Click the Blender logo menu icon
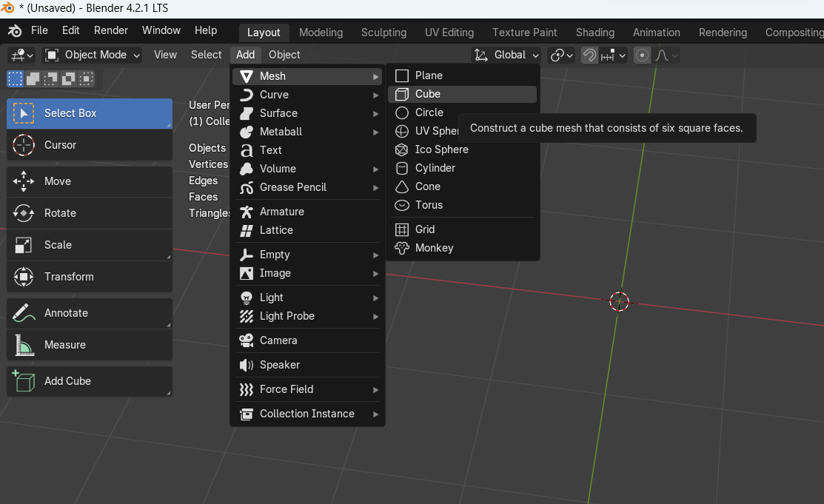Viewport: 824px width, 504px height. tap(15, 31)
